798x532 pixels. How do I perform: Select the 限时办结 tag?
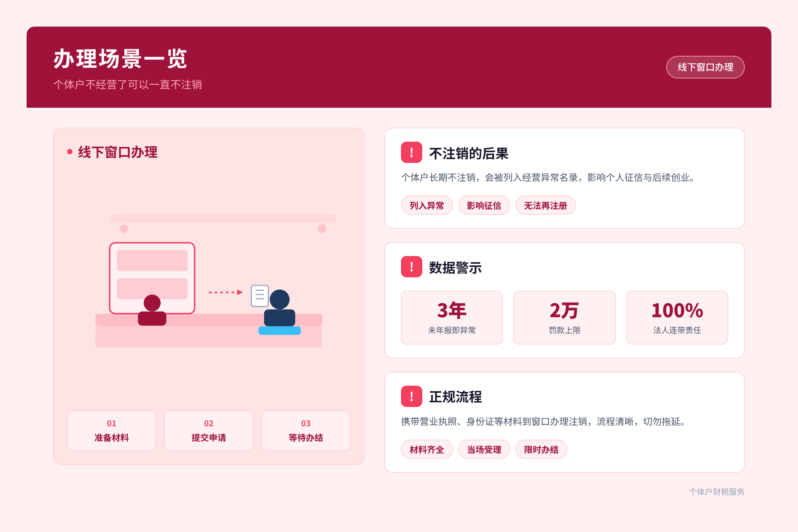(541, 449)
